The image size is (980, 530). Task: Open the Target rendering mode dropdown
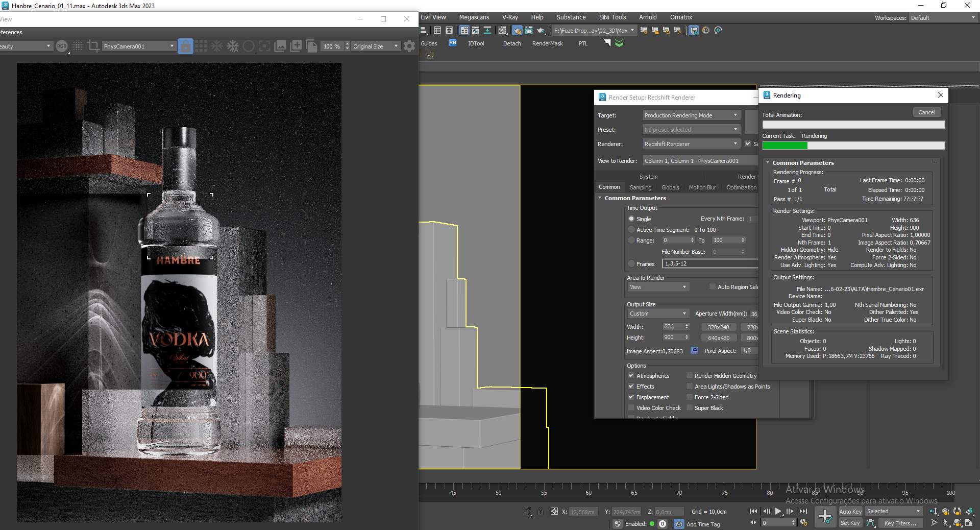click(691, 115)
